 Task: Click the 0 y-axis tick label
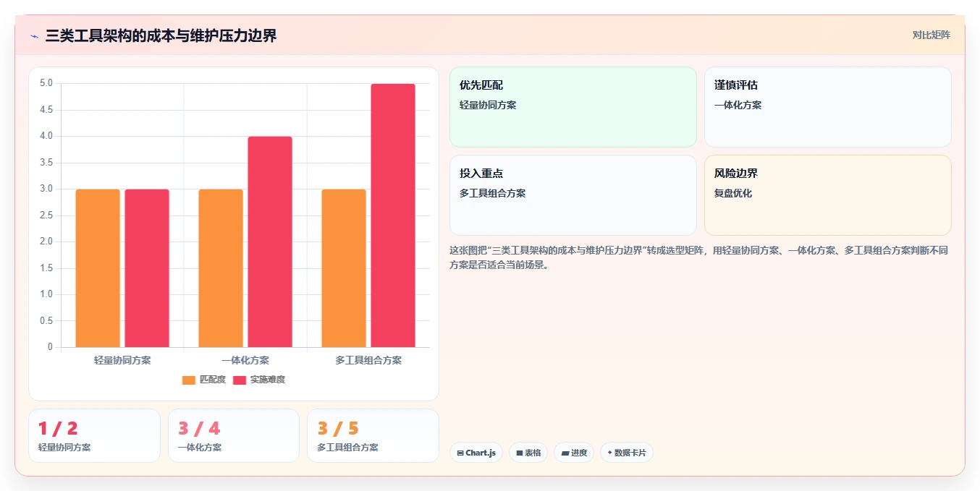click(50, 347)
